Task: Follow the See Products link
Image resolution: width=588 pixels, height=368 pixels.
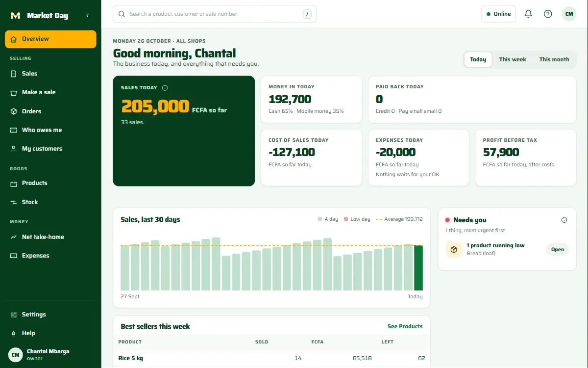Action: 405,326
